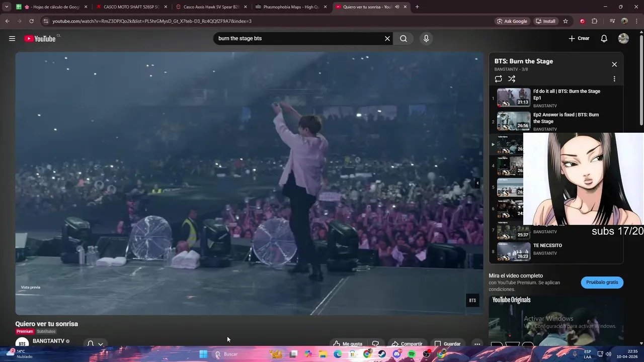Bookmark this page with star

tap(566, 21)
